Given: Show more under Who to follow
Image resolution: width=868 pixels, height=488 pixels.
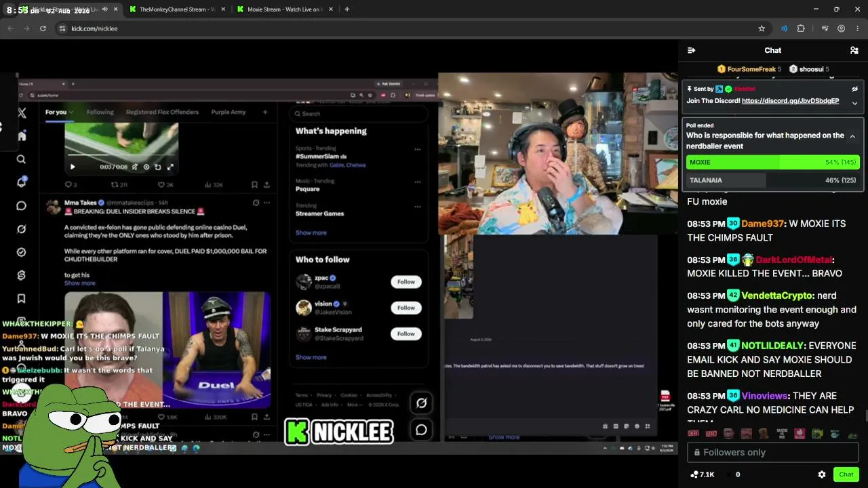Looking at the screenshot, I should [311, 357].
